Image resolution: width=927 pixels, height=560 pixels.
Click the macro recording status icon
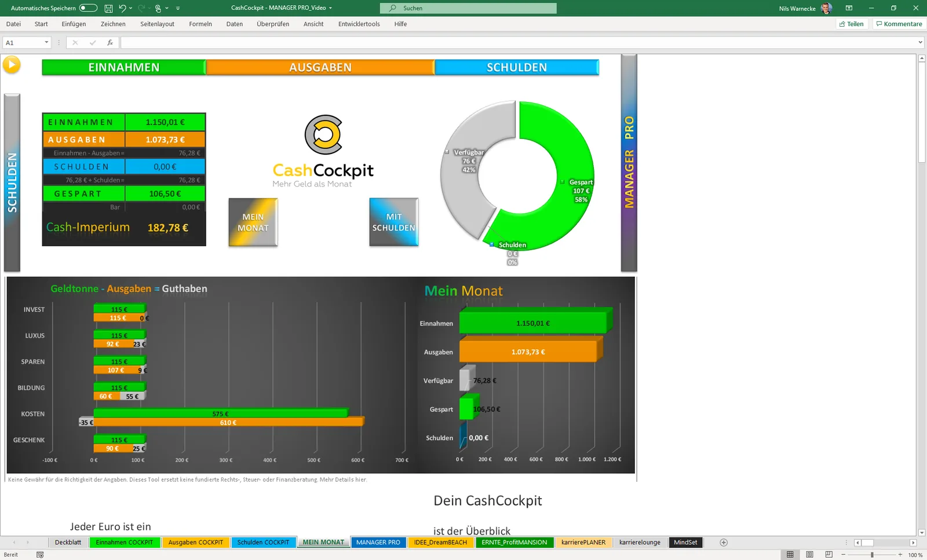coord(40,555)
